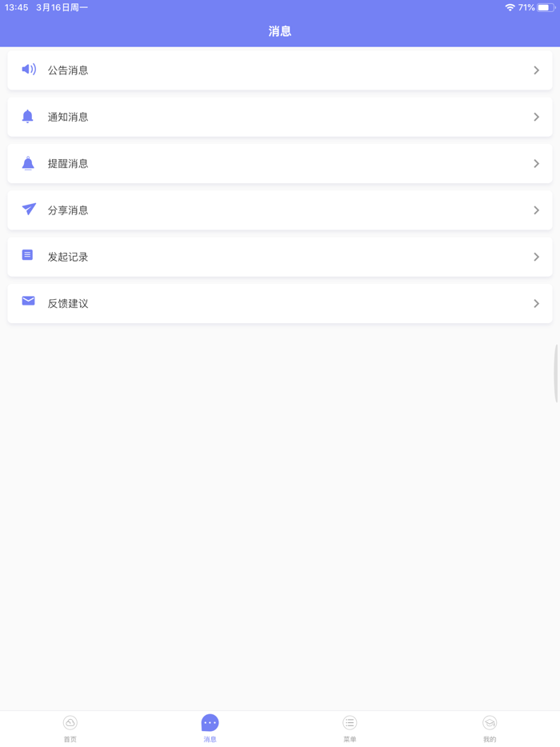
Task: Click the list icon above 菜单
Action: click(350, 723)
